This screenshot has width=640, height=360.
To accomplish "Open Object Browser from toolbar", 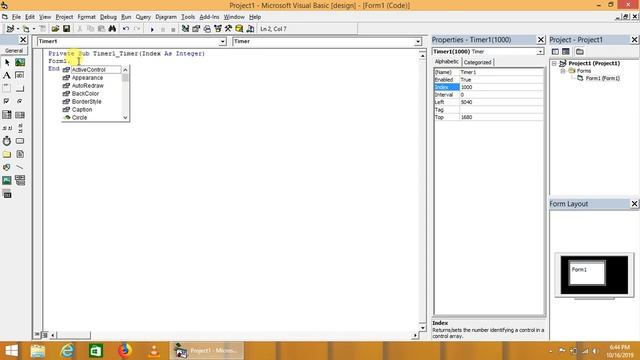I will (218, 29).
